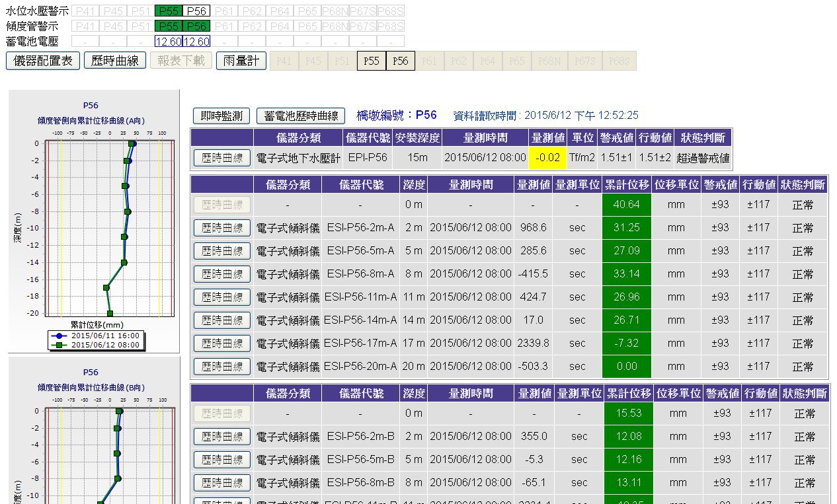Click the 歷時曲線 button in top toolbar
This screenshot has height=504, width=837.
coord(114,61)
